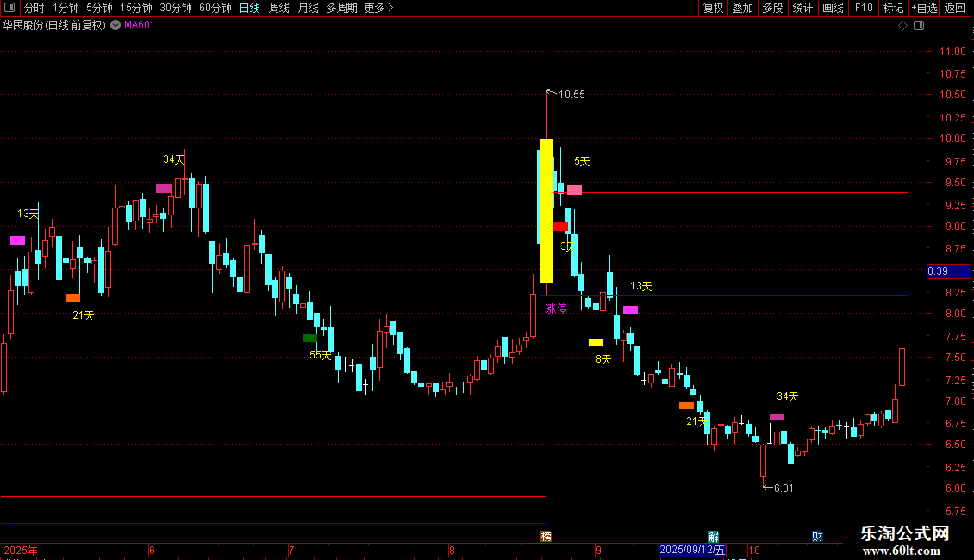The height and width of the screenshot is (560, 974).
Task: Click the tall yellow limit-up candle
Action: [x=546, y=210]
